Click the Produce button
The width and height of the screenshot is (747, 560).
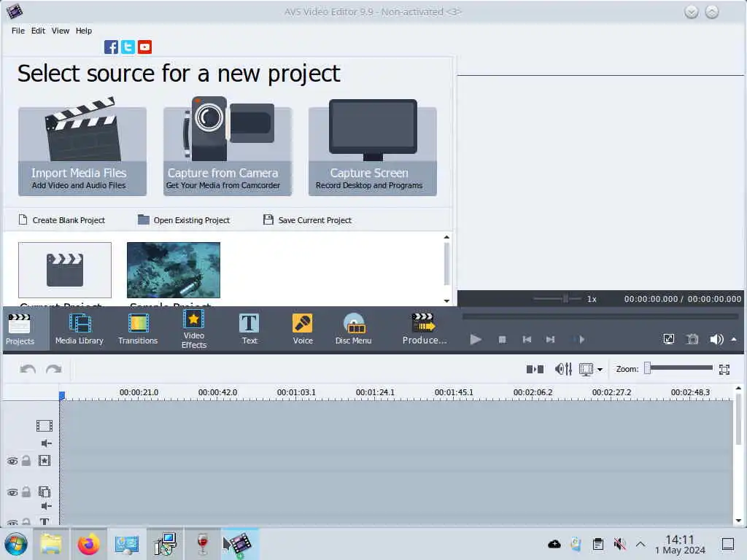coord(425,330)
